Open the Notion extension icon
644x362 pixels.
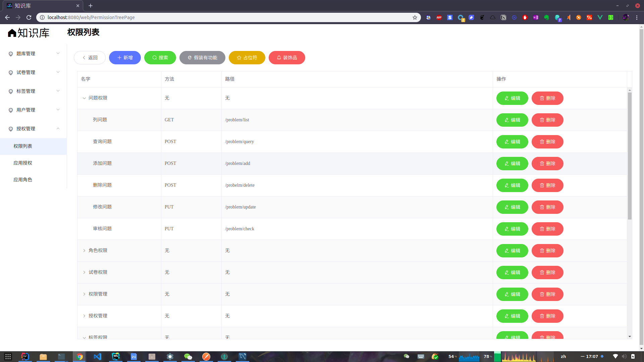(503, 17)
